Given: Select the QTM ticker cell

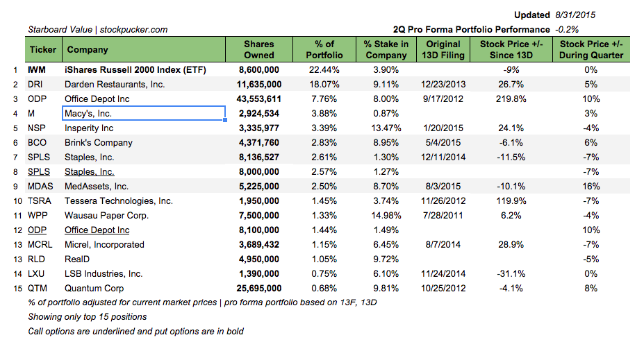Looking at the screenshot, I should (x=38, y=289).
